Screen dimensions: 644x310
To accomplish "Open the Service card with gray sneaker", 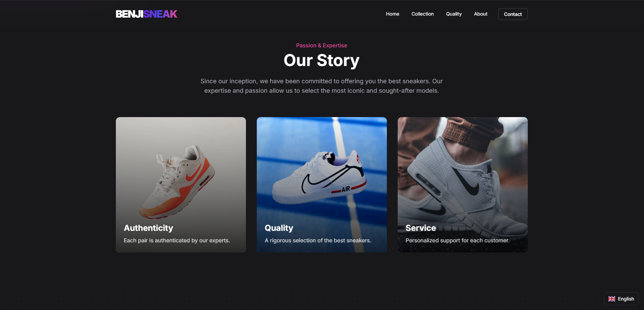I will (x=463, y=185).
